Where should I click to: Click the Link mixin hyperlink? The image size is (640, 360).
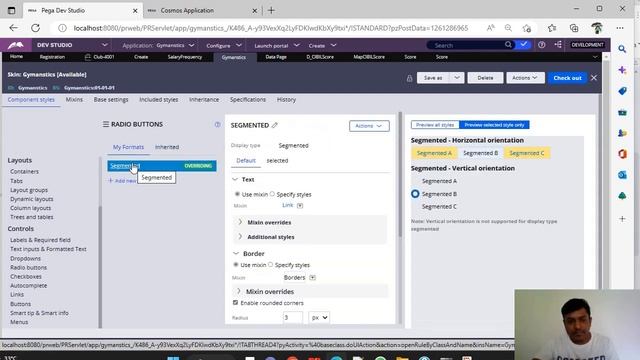point(288,205)
